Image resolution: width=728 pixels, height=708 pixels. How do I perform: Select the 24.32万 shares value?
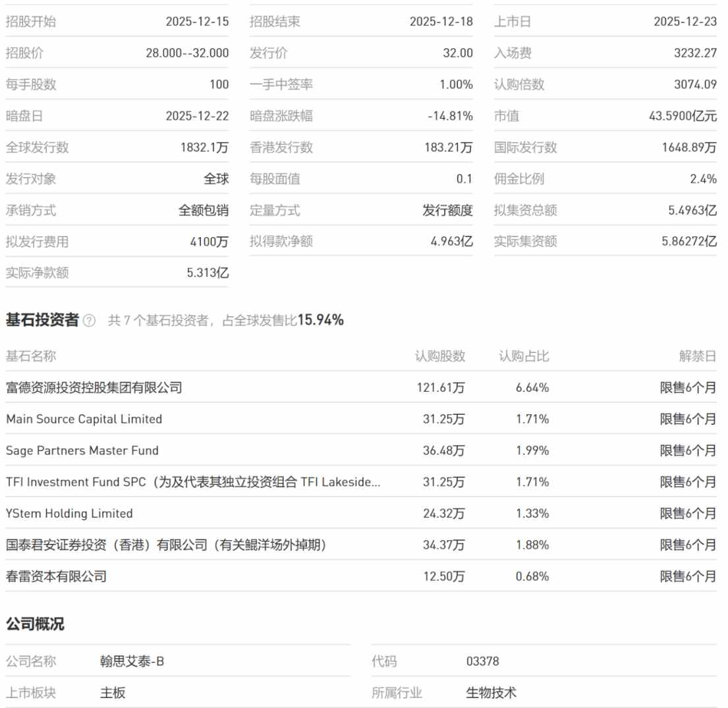(444, 514)
